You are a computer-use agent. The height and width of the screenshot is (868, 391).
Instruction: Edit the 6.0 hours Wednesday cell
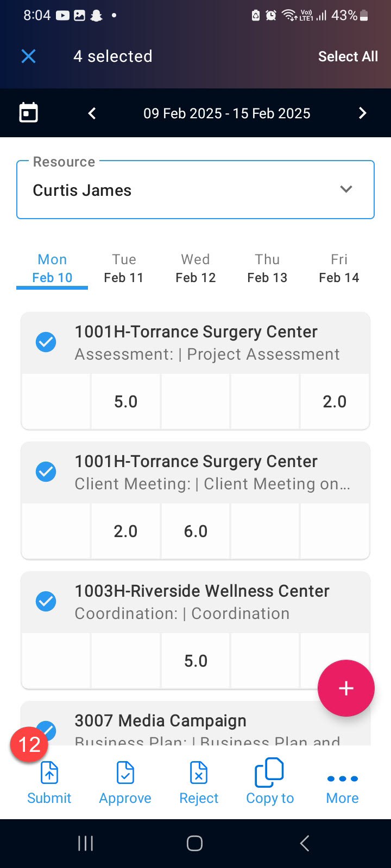coord(195,531)
